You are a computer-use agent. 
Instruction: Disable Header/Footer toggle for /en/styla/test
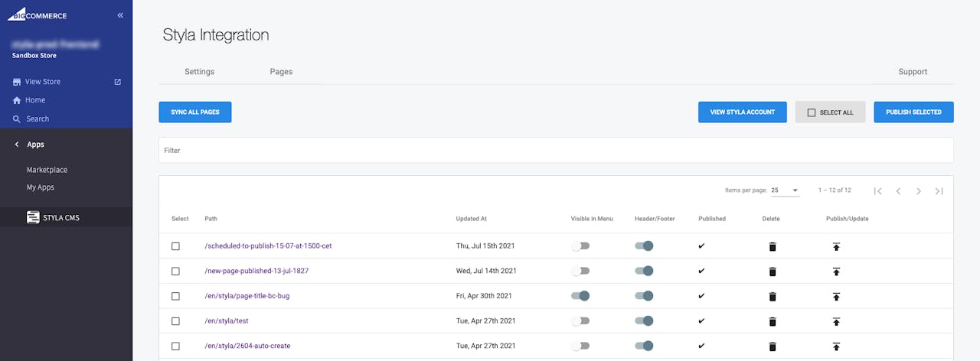tap(644, 321)
